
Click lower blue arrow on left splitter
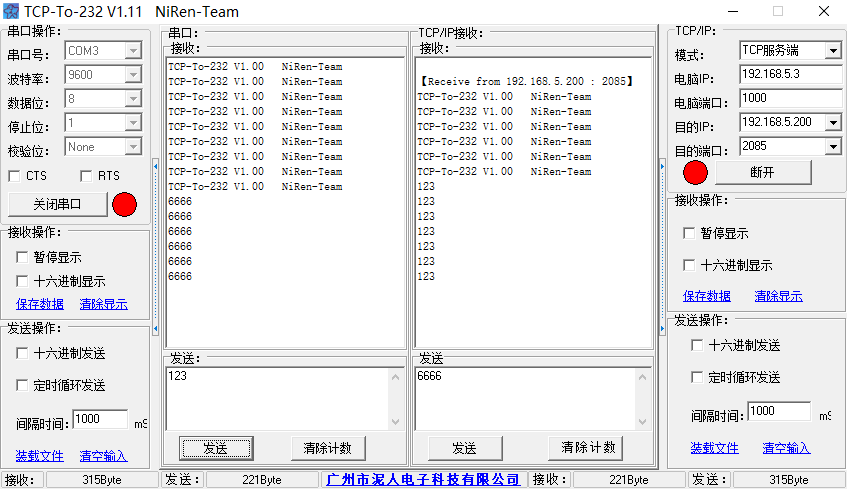[x=156, y=328]
